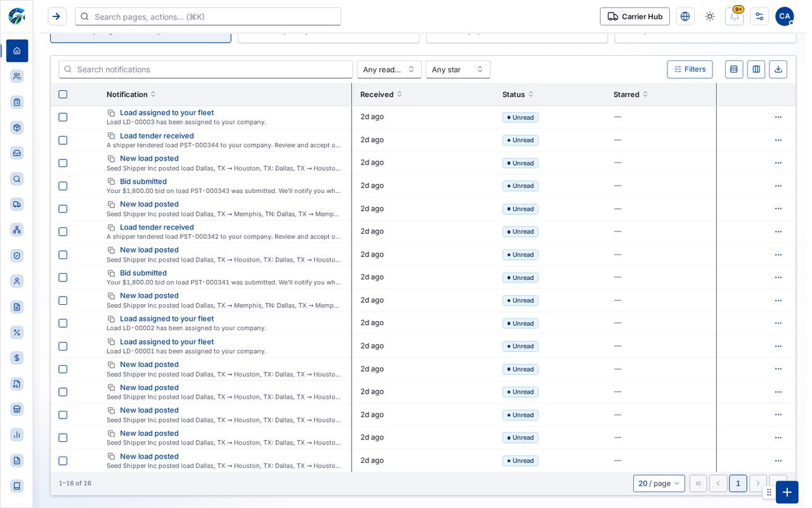
Task: Open the percent icon in the sidebar
Action: tap(17, 332)
